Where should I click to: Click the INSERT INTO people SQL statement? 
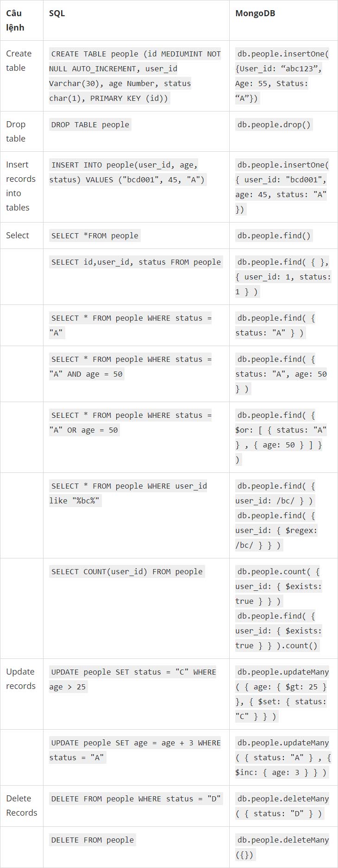[x=127, y=172]
